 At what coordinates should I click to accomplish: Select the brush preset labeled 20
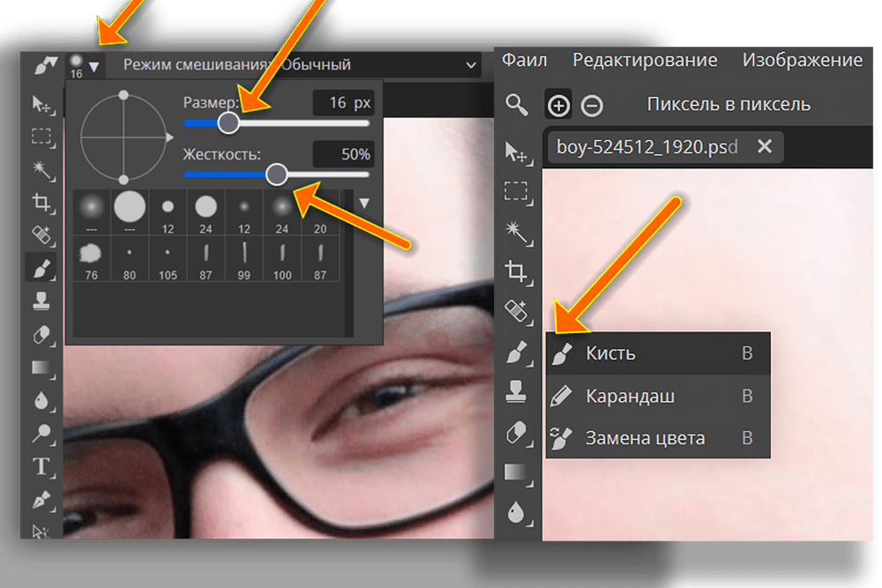(320, 212)
